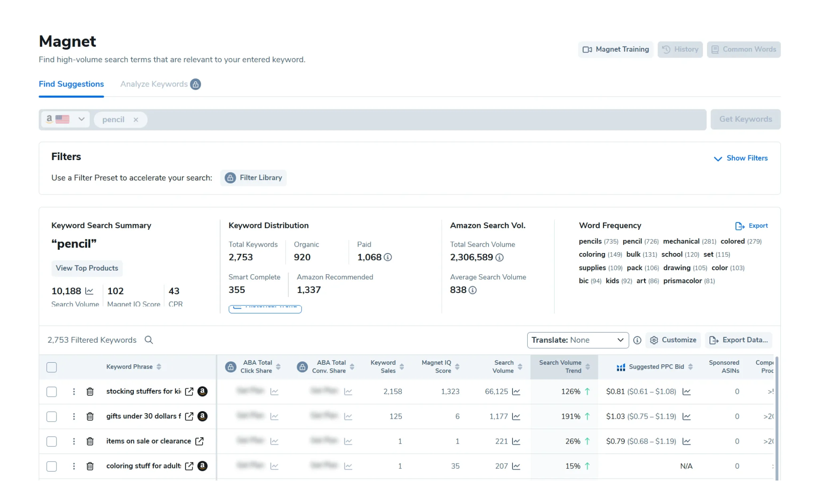Open the Translate: None dropdown

(x=578, y=340)
